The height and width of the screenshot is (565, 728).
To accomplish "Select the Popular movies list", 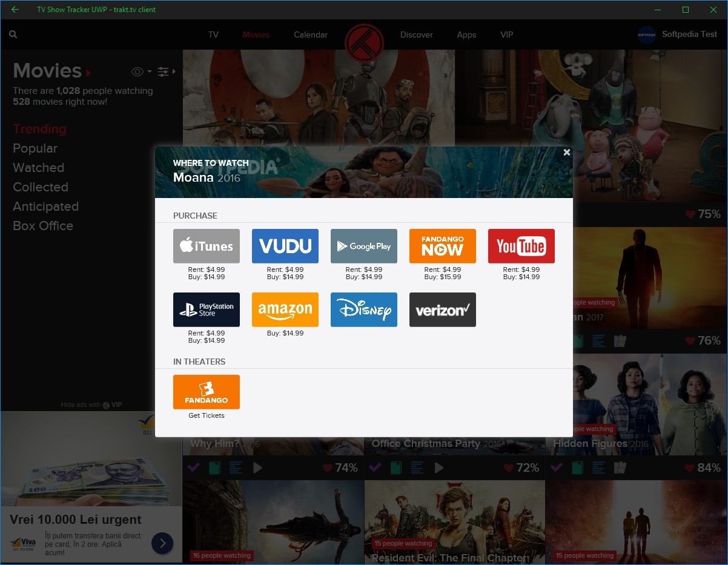I will pos(35,148).
